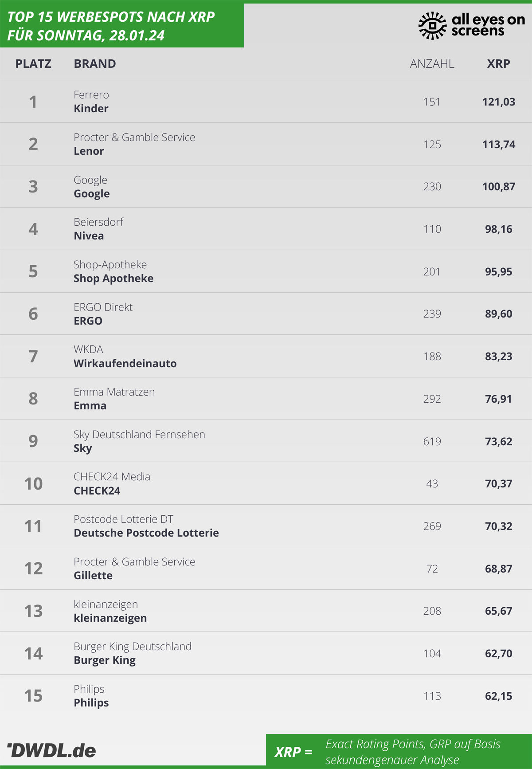
Task: Click the Google XRP value 100,87
Action: click(499, 187)
